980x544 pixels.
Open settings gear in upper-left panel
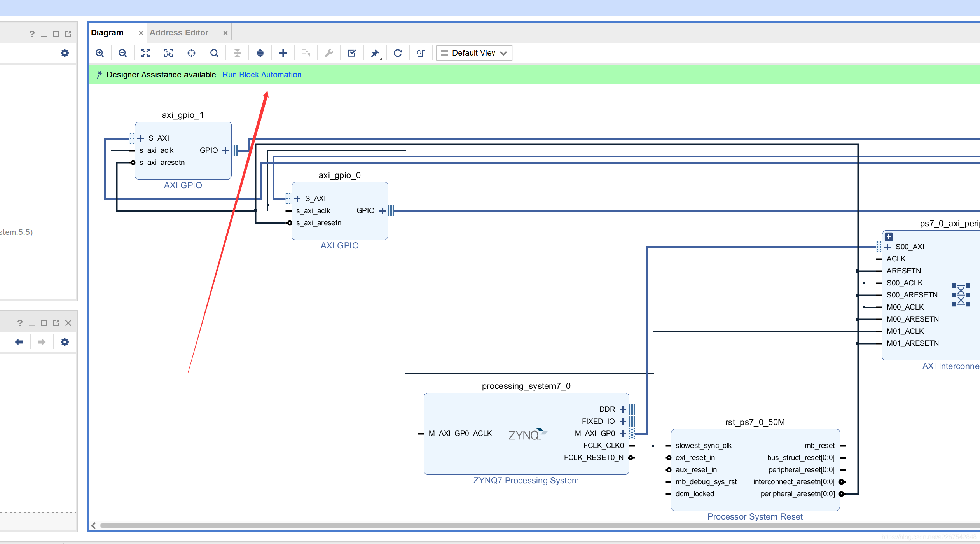[65, 53]
